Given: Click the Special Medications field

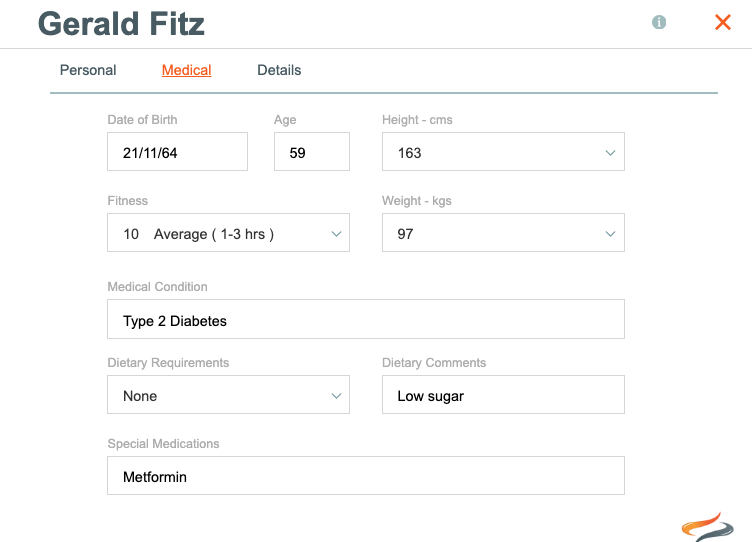Looking at the screenshot, I should (x=366, y=475).
